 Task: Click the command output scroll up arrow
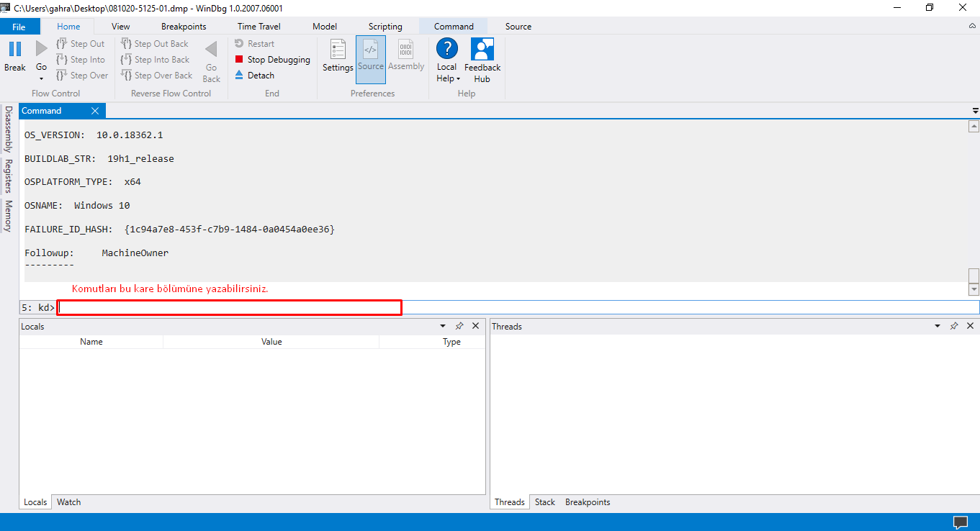coord(974,127)
